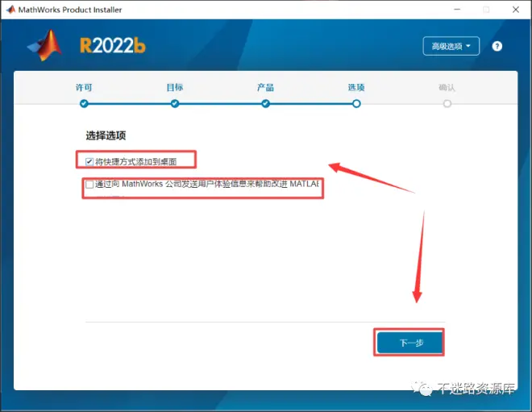Click the 确认 step gray circle

point(447,103)
